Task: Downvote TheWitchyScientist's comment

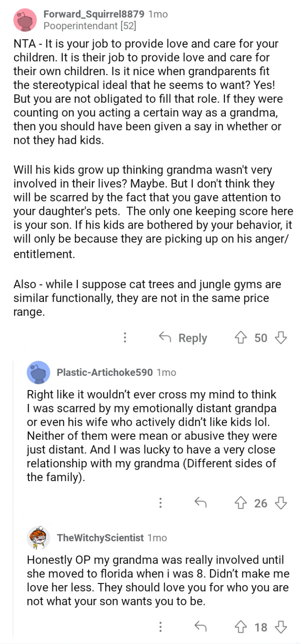Action: 281,627
